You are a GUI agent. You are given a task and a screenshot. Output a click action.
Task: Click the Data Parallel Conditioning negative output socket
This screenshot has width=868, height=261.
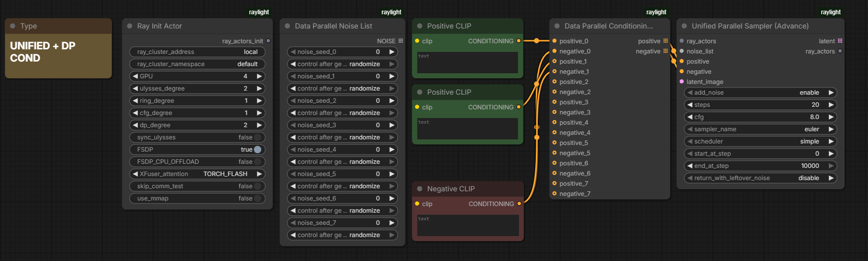point(665,51)
